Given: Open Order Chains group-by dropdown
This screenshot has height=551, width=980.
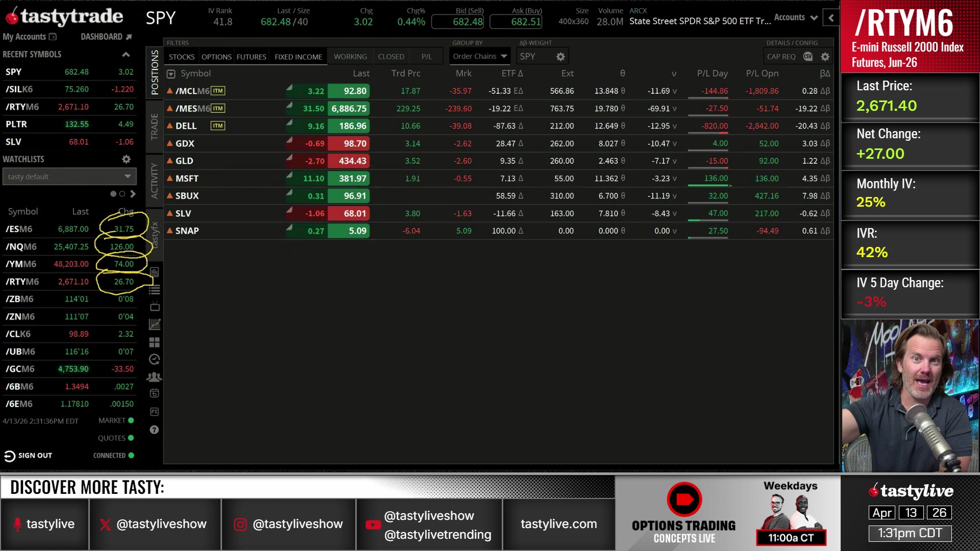Looking at the screenshot, I should tap(479, 57).
